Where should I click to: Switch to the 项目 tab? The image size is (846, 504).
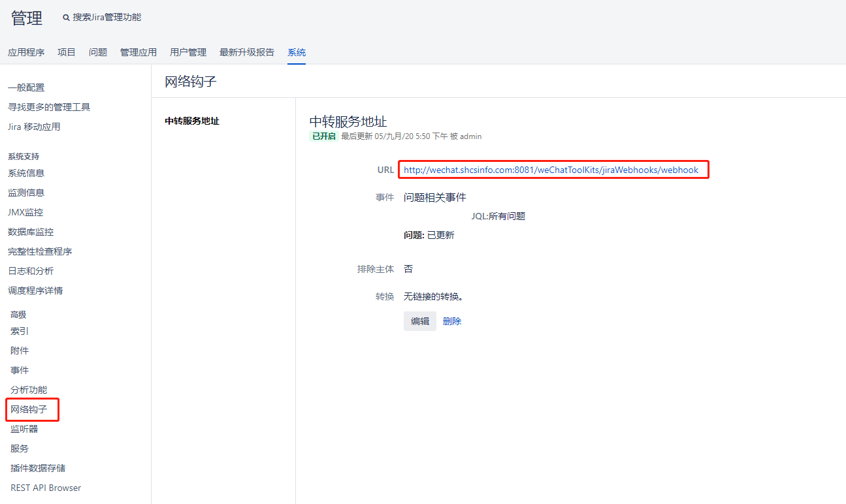click(x=67, y=52)
